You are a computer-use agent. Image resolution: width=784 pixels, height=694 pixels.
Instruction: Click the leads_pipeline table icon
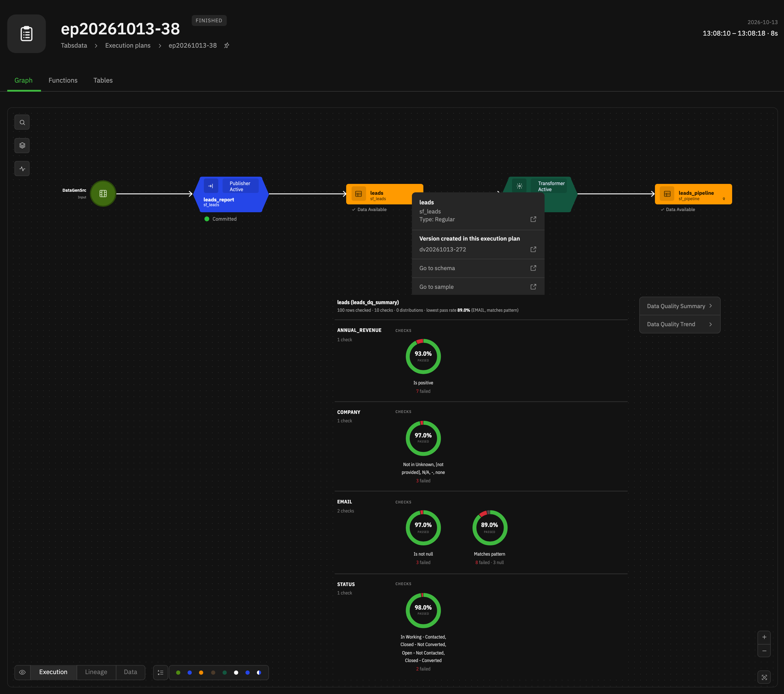click(667, 194)
